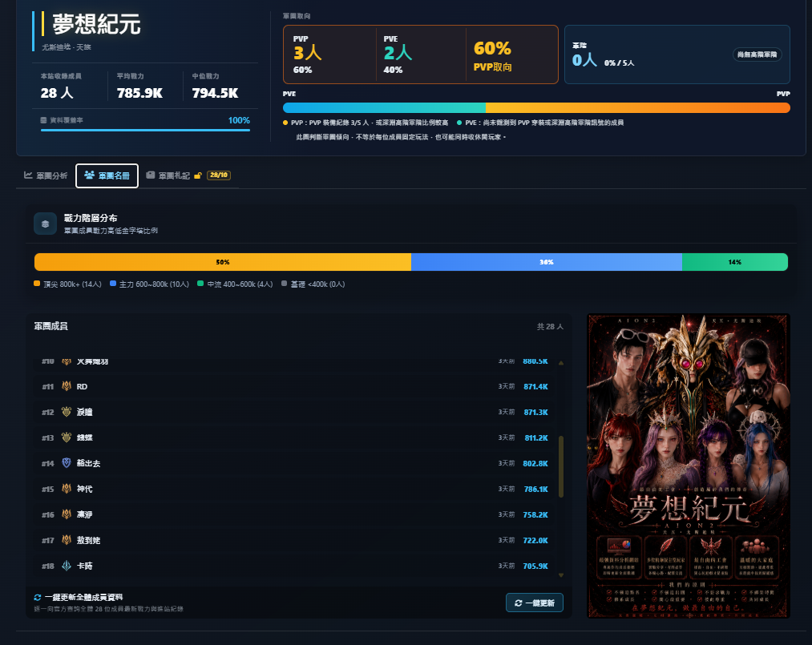Click the PVE 2人 stat box
The width and height of the screenshot is (812, 645).
(x=421, y=54)
